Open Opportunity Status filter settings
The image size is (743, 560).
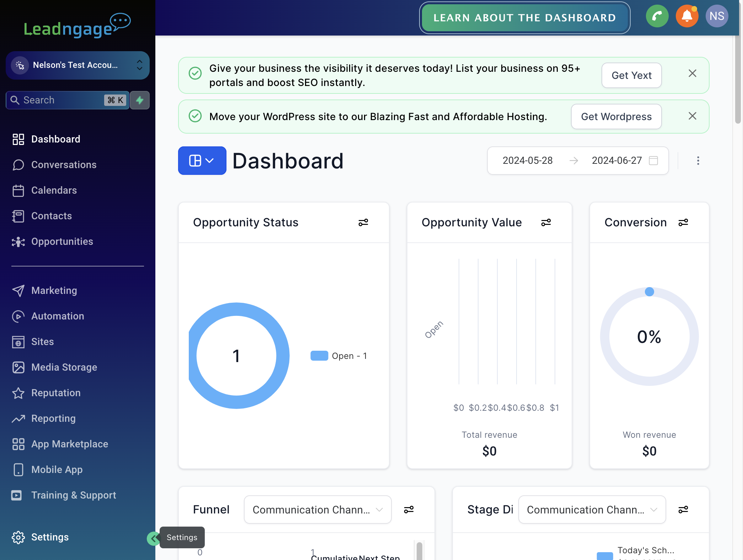(x=363, y=222)
